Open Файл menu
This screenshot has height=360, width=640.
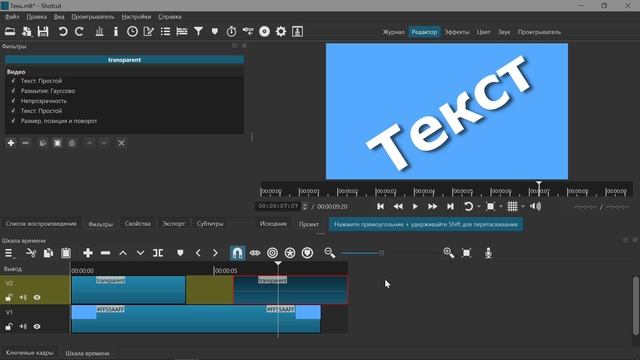12,17
